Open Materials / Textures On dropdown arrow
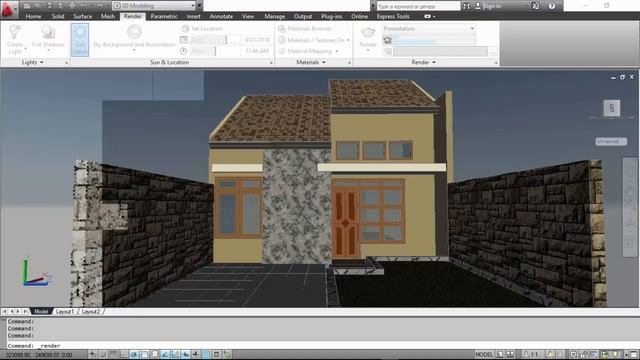 [x=348, y=40]
